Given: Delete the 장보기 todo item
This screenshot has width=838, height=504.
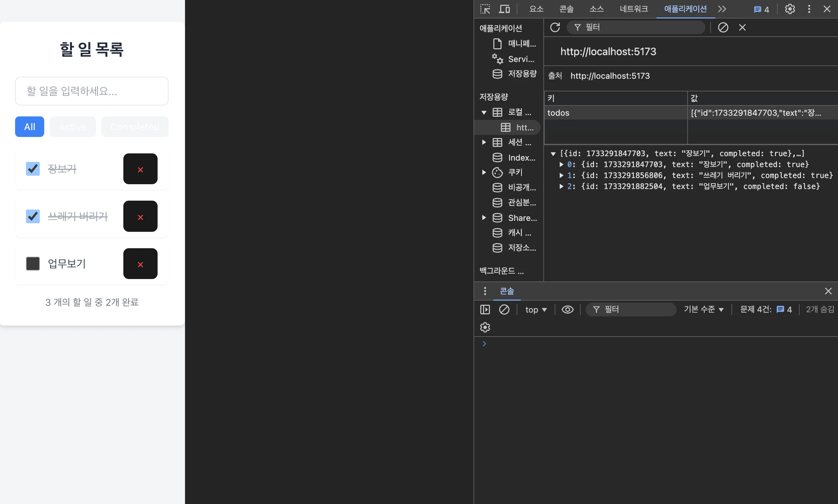Looking at the screenshot, I should coord(140,169).
